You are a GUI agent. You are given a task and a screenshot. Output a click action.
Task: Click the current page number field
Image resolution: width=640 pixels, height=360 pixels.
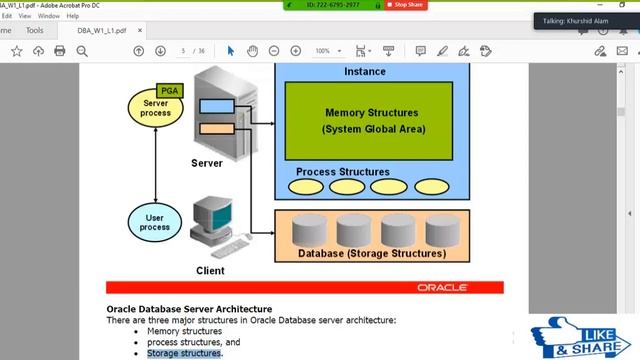[x=183, y=51]
